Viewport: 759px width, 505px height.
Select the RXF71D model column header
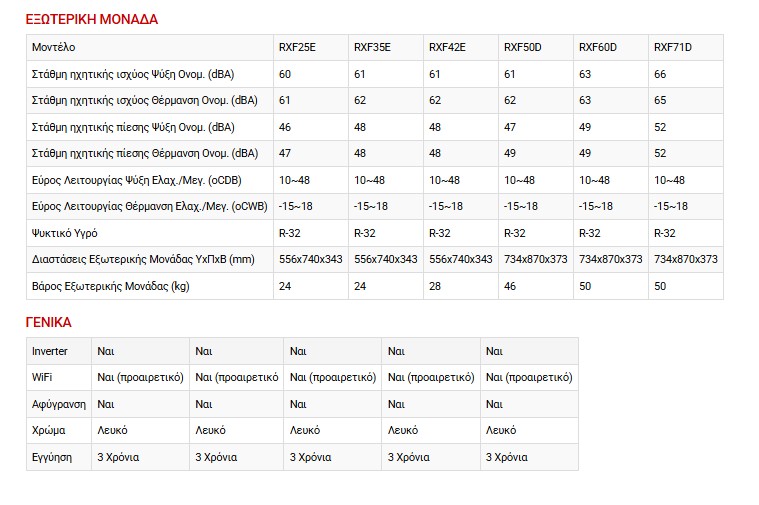tap(673, 47)
